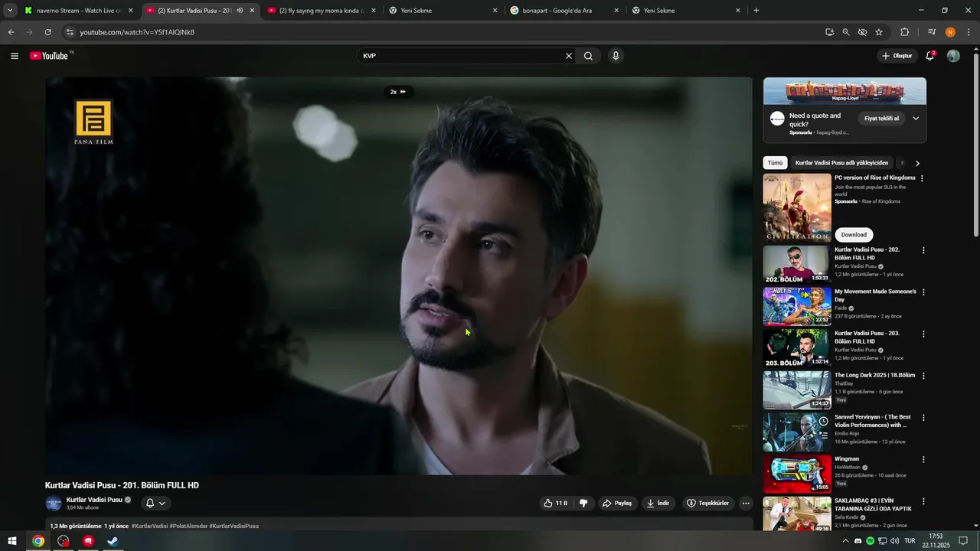Open the Action Center notification icon

(x=963, y=541)
